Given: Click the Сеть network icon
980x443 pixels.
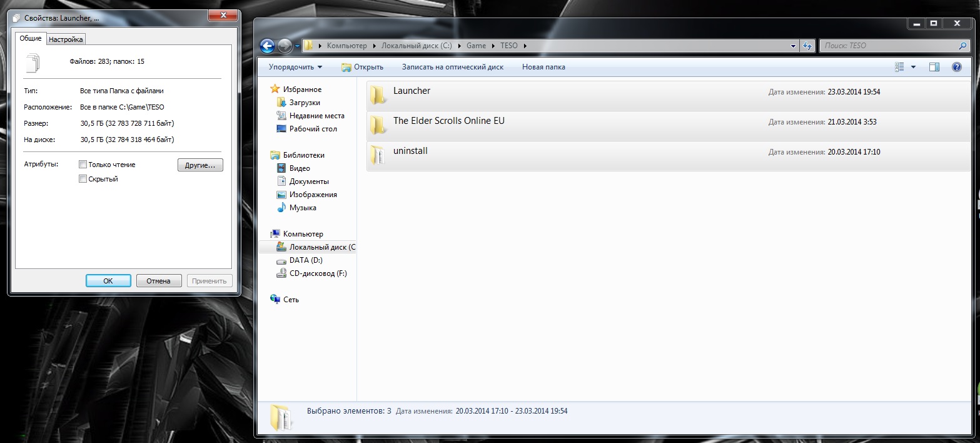Looking at the screenshot, I should click(x=275, y=300).
